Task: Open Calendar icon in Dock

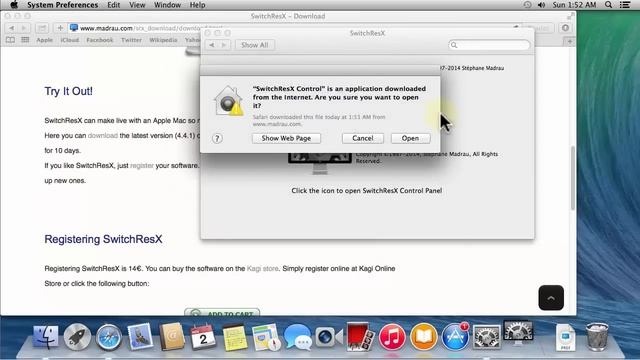Action: pos(203,337)
